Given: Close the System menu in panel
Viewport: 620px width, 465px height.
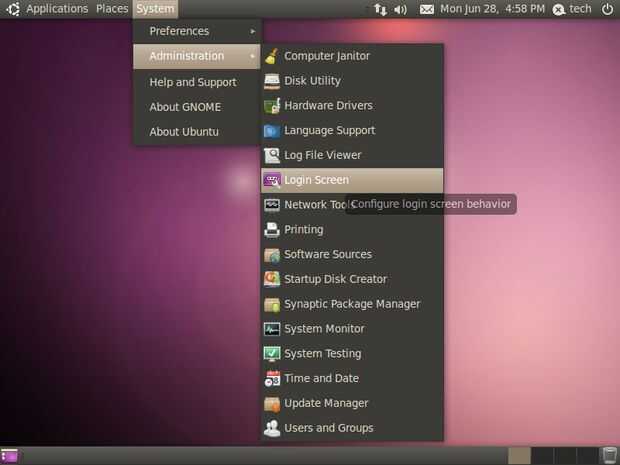Looking at the screenshot, I should [155, 9].
